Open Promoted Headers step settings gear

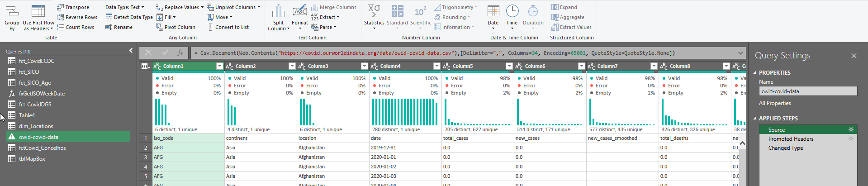pos(851,138)
